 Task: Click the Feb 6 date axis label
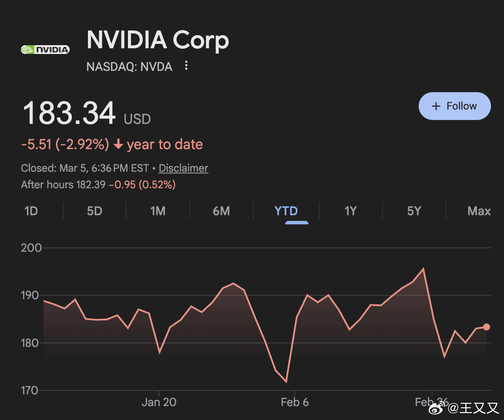tap(295, 402)
